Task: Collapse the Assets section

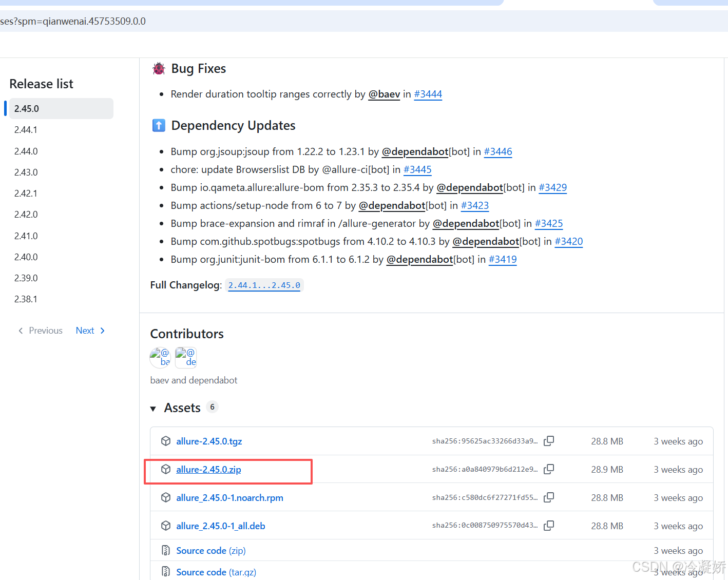Action: click(x=153, y=409)
